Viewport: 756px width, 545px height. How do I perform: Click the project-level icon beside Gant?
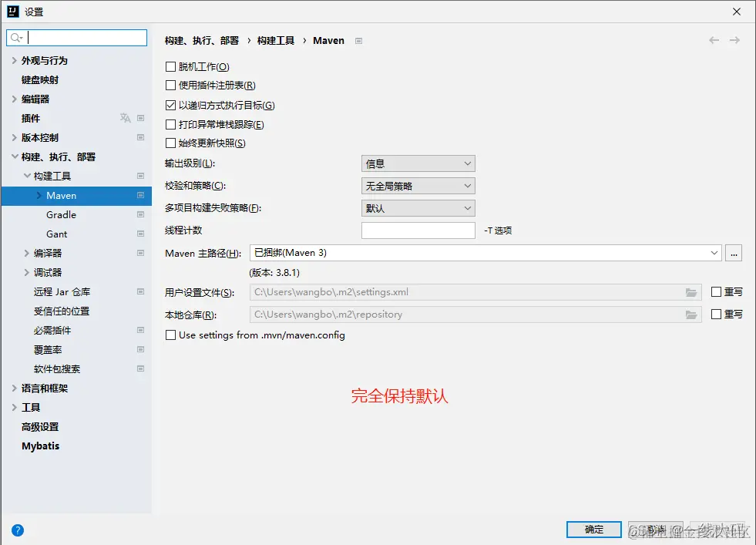click(141, 234)
